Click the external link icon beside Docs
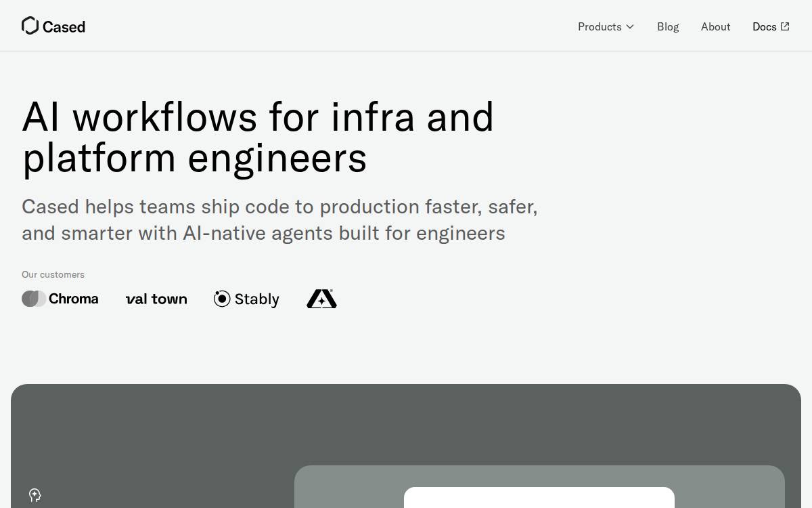Image resolution: width=812 pixels, height=508 pixels. [785, 26]
